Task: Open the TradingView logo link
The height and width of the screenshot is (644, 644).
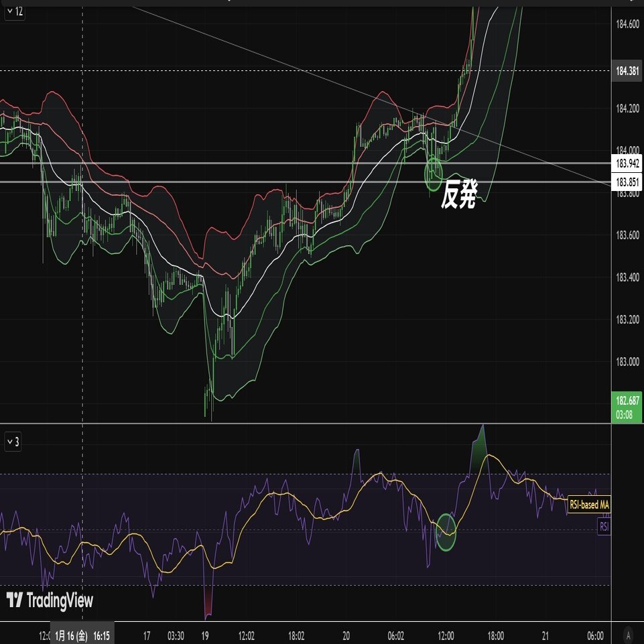Action: pyautogui.click(x=50, y=600)
